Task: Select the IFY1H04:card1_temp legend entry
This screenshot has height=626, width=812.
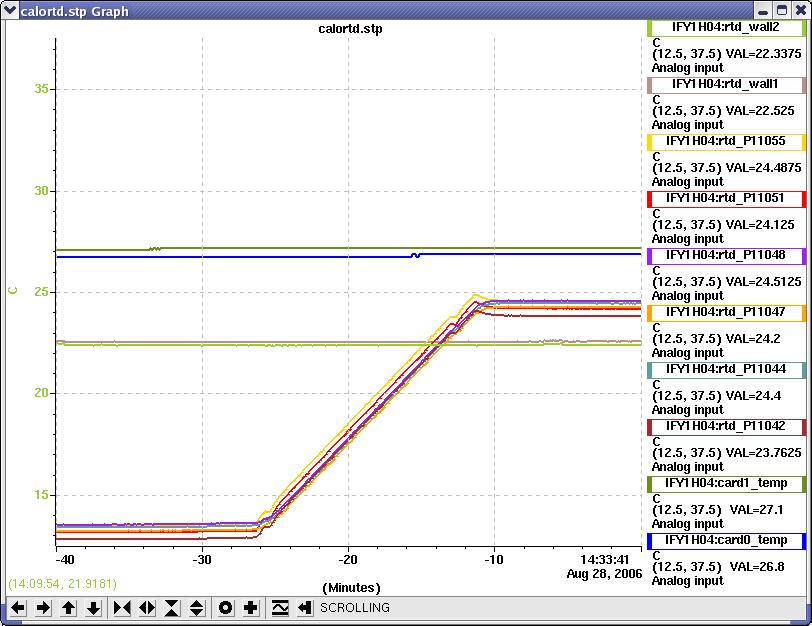Action: pos(726,483)
